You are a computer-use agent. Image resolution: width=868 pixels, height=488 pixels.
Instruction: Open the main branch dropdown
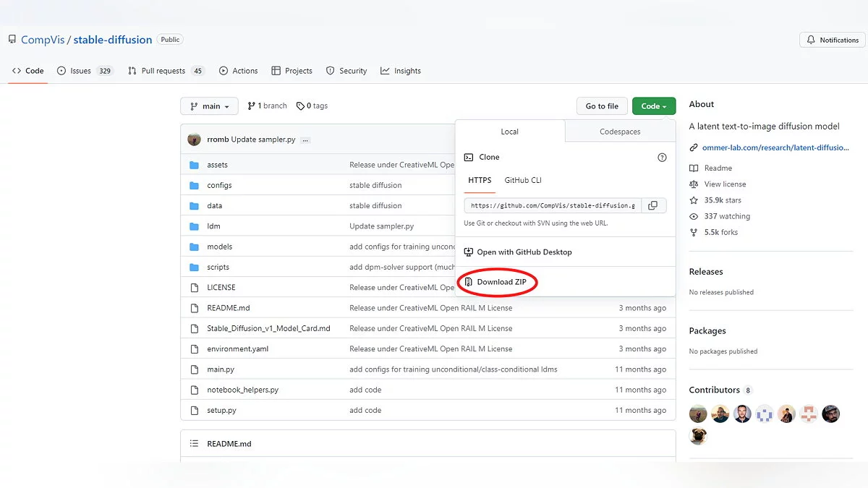209,106
